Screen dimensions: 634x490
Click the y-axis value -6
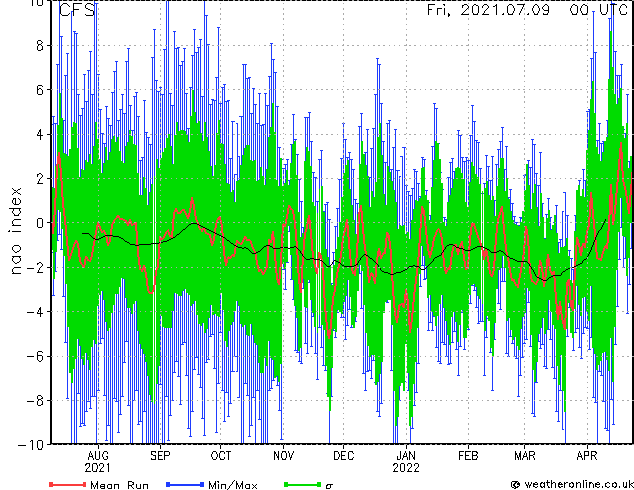click(x=35, y=356)
